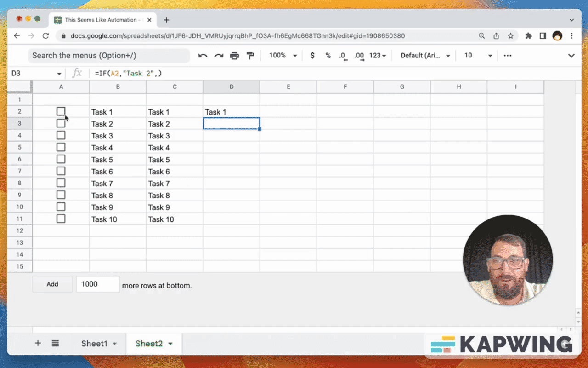
Task: Open the add new sheet plus button
Action: (x=38, y=343)
